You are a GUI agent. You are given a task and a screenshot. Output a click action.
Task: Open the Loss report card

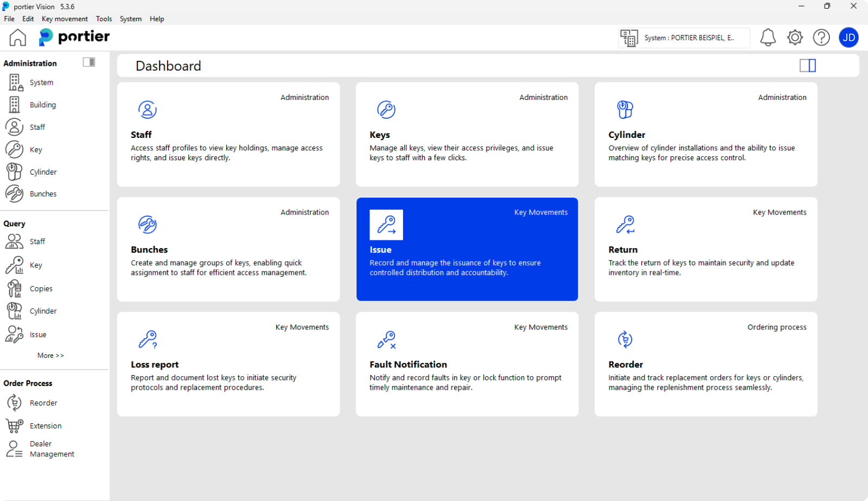[x=228, y=364]
